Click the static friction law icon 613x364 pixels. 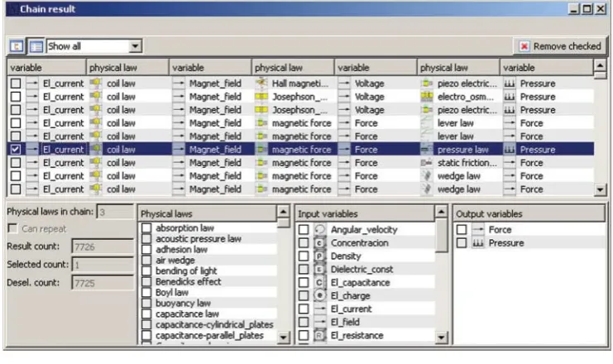pyautogui.click(x=427, y=163)
